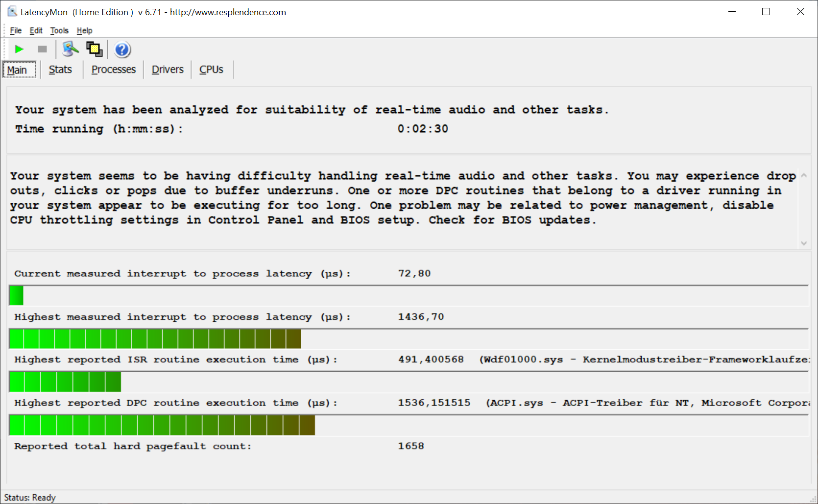Open the Edit menu
The width and height of the screenshot is (818, 504).
pos(36,30)
